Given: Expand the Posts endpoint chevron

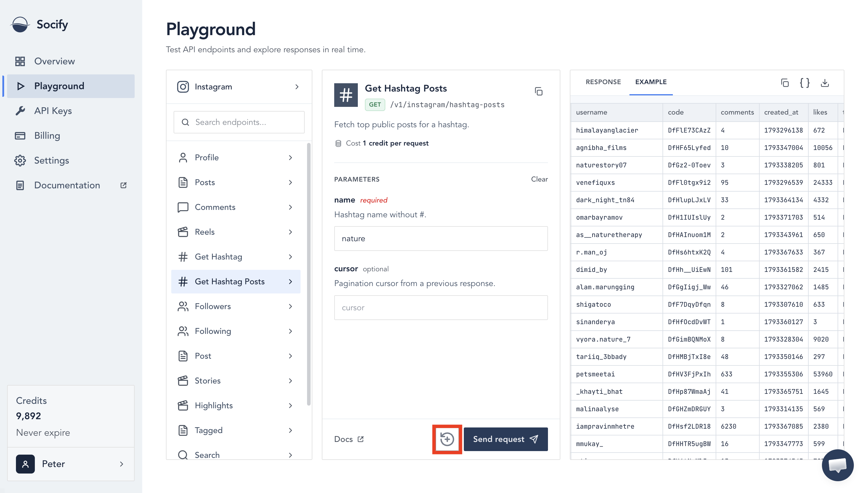Looking at the screenshot, I should [290, 182].
